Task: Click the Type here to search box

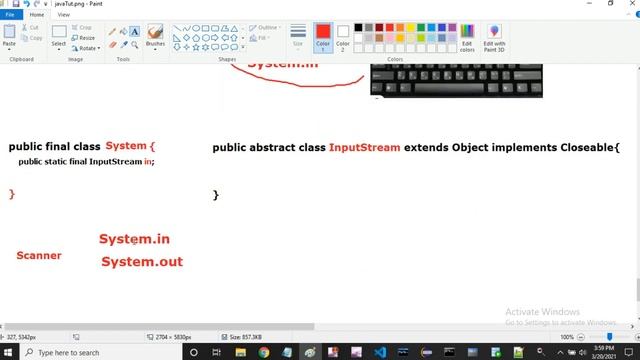Action: 101,352
